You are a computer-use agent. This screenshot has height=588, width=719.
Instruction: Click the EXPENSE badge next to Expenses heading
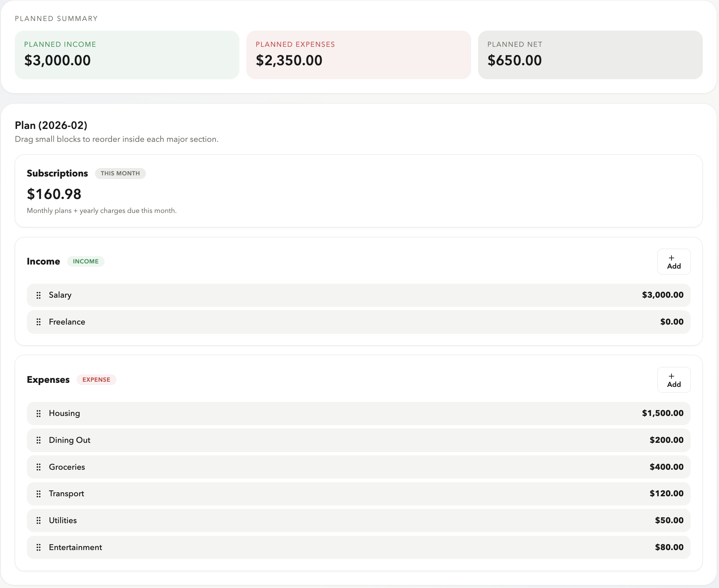coord(96,379)
